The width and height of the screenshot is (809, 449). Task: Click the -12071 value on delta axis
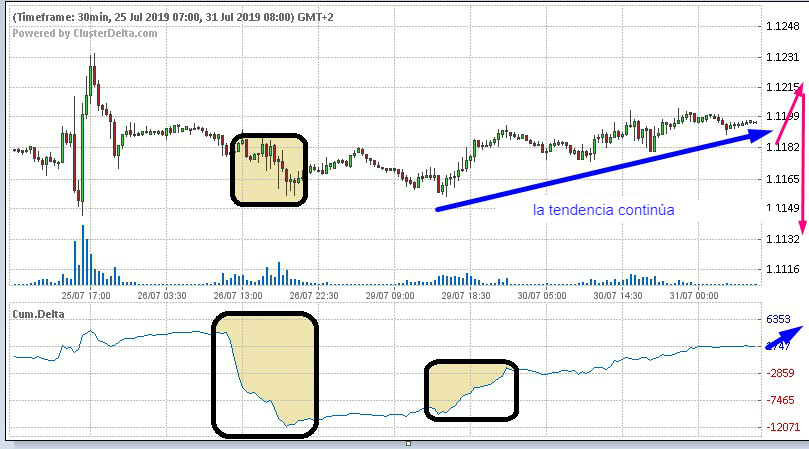point(784,427)
